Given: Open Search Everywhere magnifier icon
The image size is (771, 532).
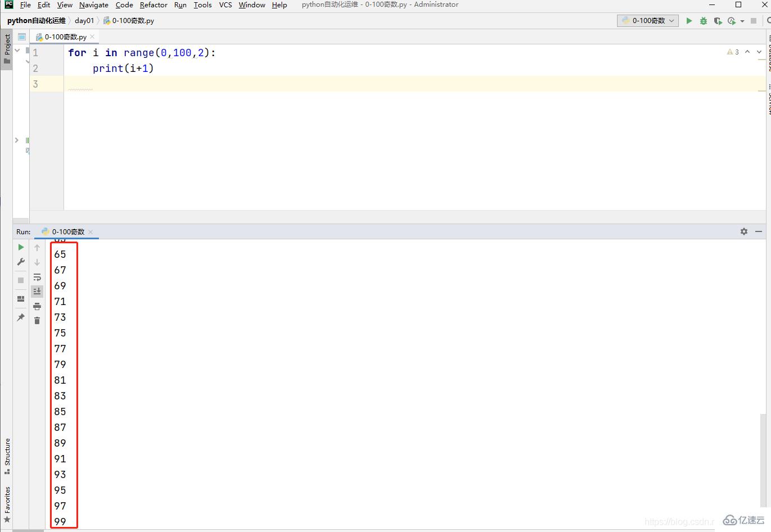Looking at the screenshot, I should click(768, 21).
